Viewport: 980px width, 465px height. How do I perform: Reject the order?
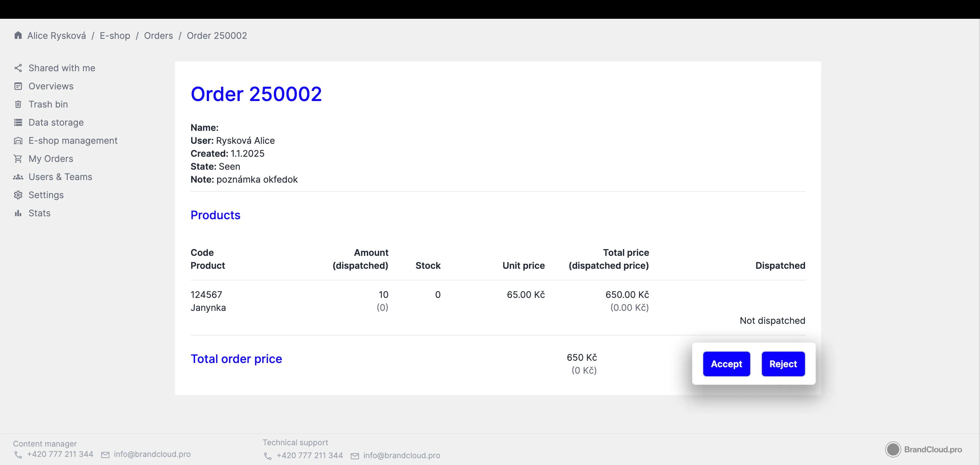[783, 364]
